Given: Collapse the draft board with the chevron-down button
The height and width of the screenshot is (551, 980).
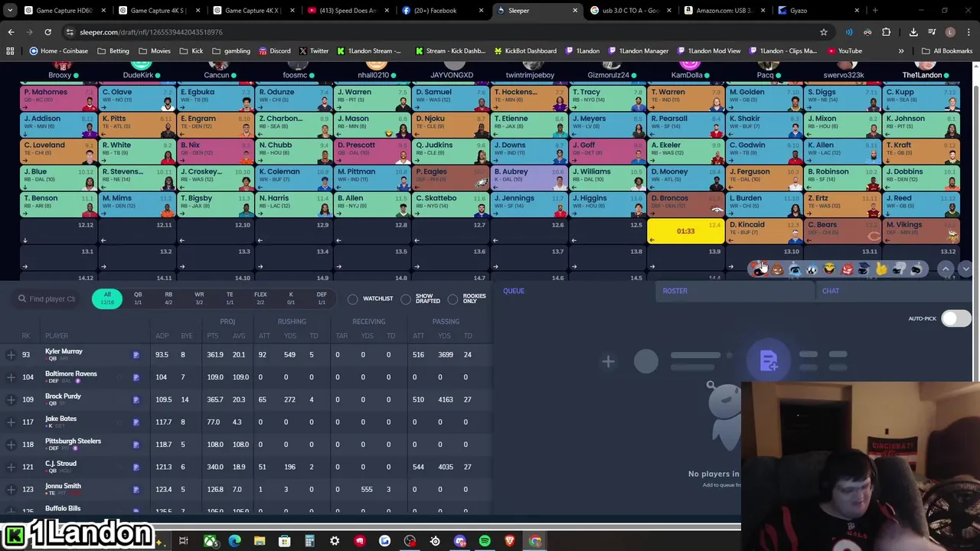Looking at the screenshot, I should pyautogui.click(x=965, y=269).
